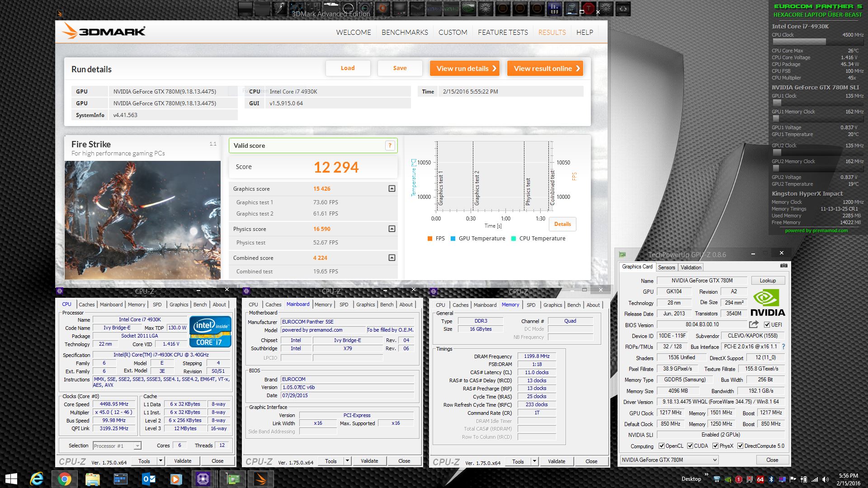Toggle the PhysX computing checkbox
868x488 pixels.
[715, 446]
